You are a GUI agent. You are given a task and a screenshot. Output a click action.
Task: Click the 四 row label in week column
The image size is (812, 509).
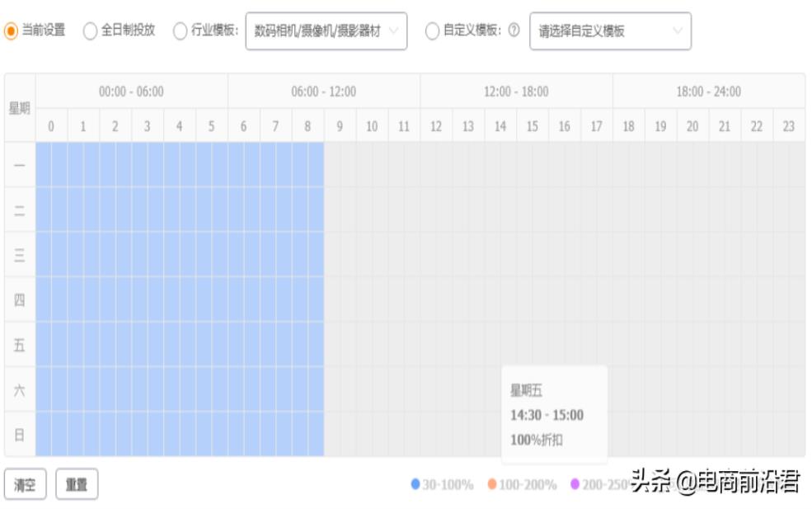20,299
